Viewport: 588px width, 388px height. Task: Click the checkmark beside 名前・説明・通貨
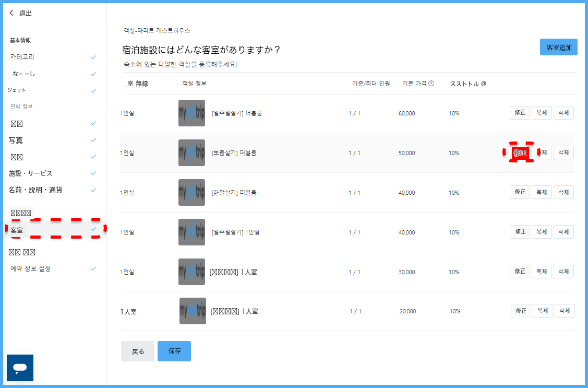click(x=93, y=190)
